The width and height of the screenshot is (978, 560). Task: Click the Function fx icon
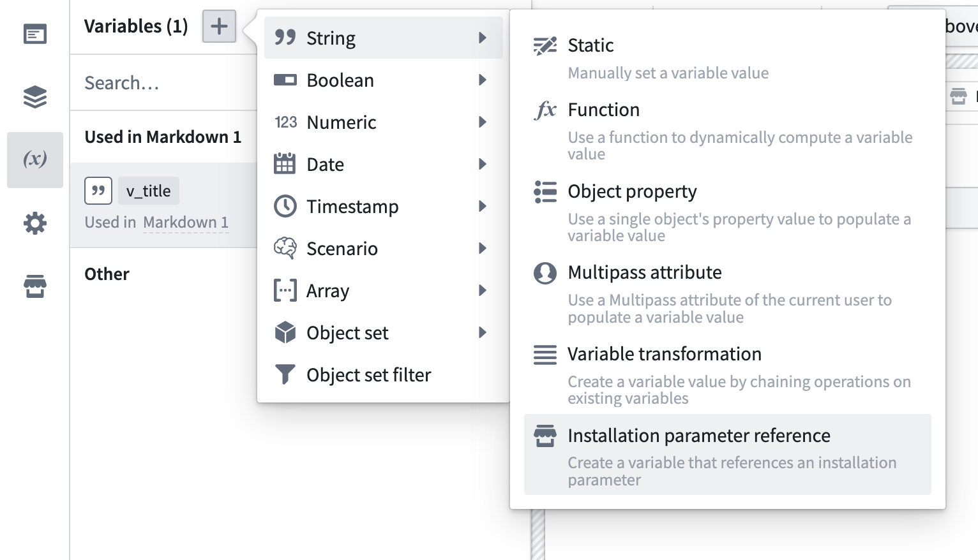(x=545, y=110)
